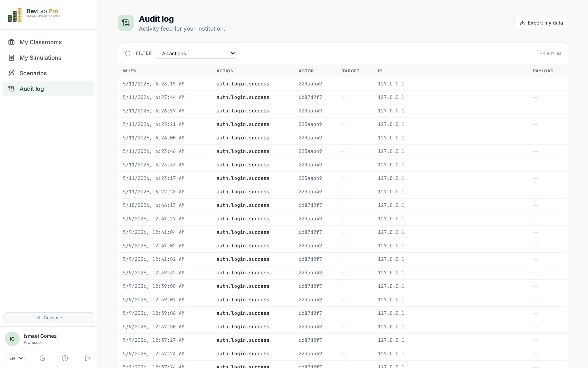Select timestamp 5/11/2026, 6:22:28 AM

(x=154, y=192)
